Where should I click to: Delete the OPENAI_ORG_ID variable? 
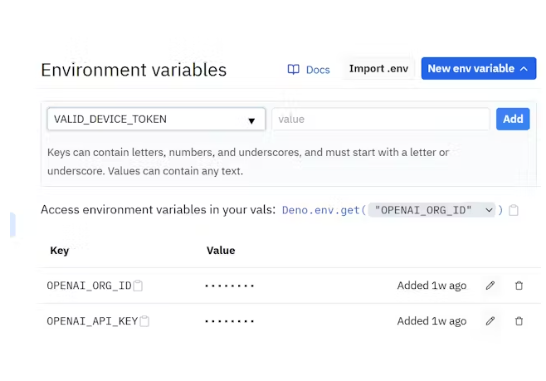click(x=519, y=286)
